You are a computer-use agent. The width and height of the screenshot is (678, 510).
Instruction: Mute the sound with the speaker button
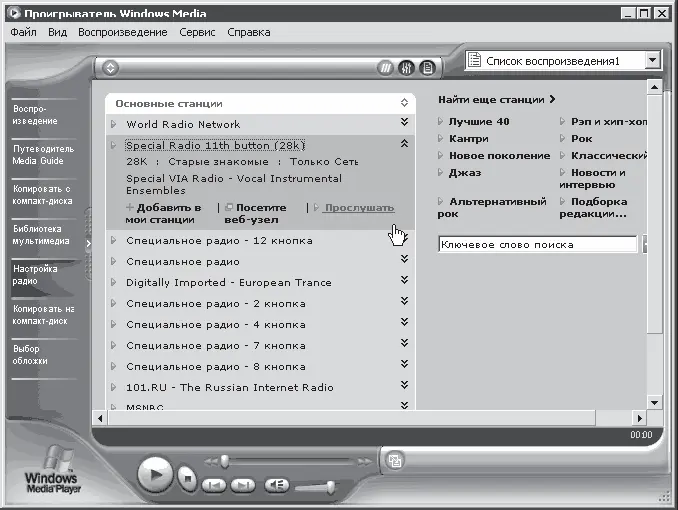277,485
